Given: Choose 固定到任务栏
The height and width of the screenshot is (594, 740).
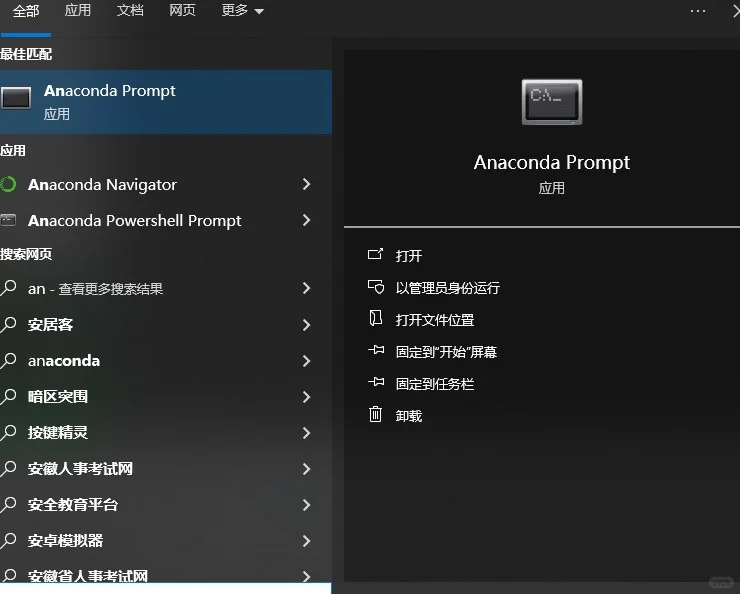Looking at the screenshot, I should coord(435,384).
